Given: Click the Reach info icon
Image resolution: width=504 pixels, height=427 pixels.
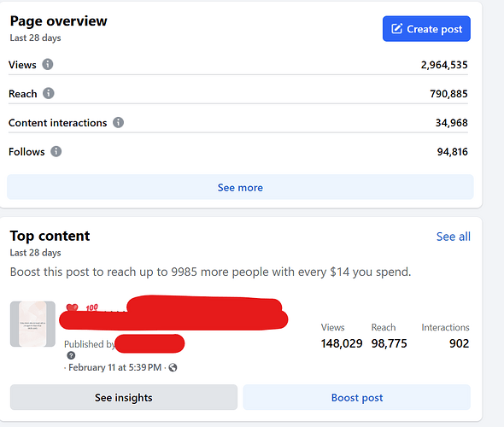Looking at the screenshot, I should pyautogui.click(x=49, y=93).
